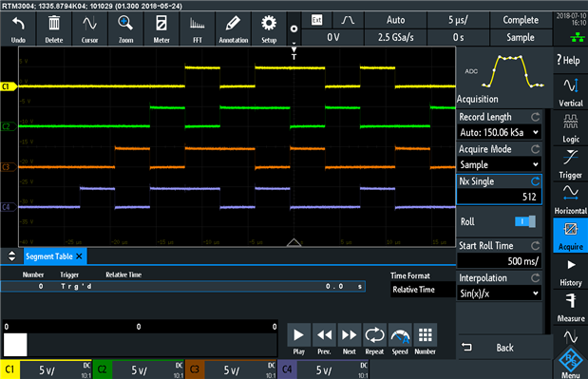Open Record Length dropdown Auto: 150.06 kSa

(x=499, y=132)
